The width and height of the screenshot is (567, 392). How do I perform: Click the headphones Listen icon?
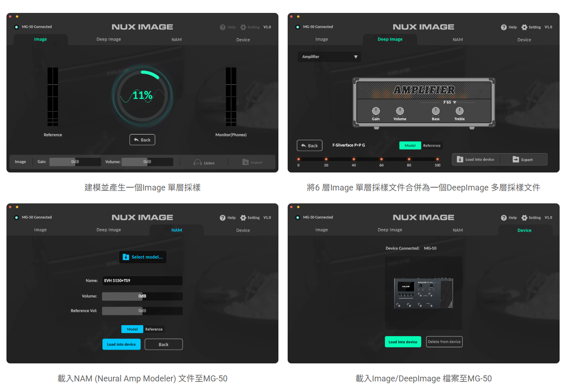[x=198, y=162]
